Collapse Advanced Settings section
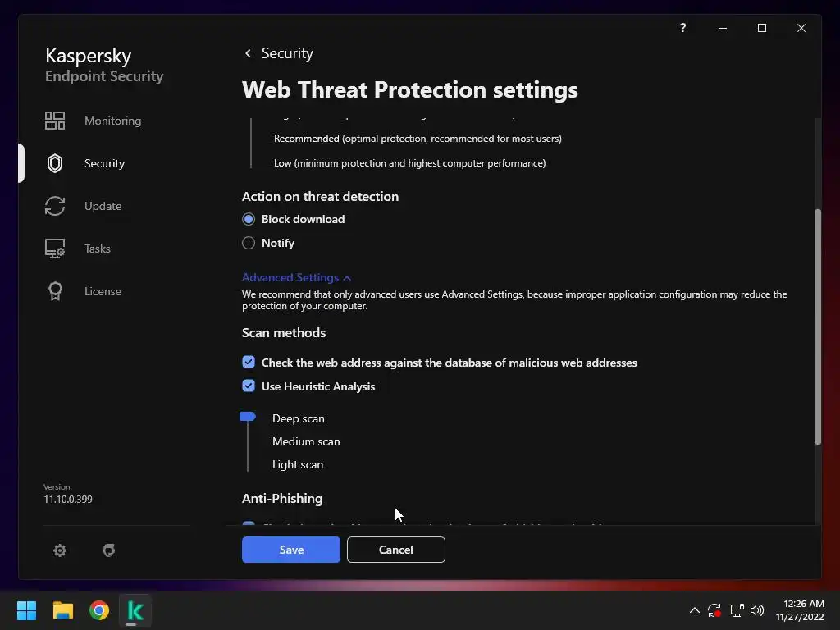This screenshot has height=630, width=840. click(x=296, y=277)
